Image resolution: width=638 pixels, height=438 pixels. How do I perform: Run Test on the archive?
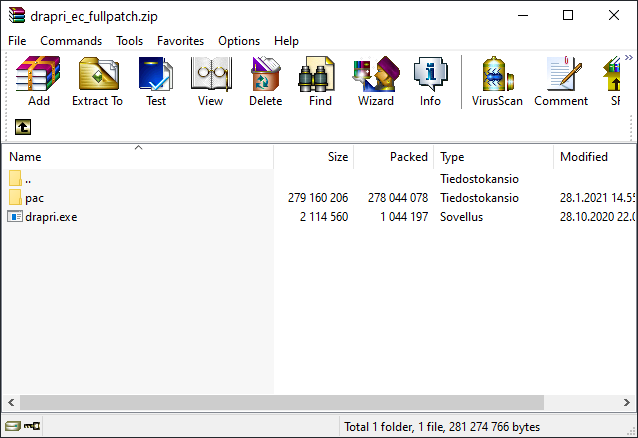(x=156, y=81)
